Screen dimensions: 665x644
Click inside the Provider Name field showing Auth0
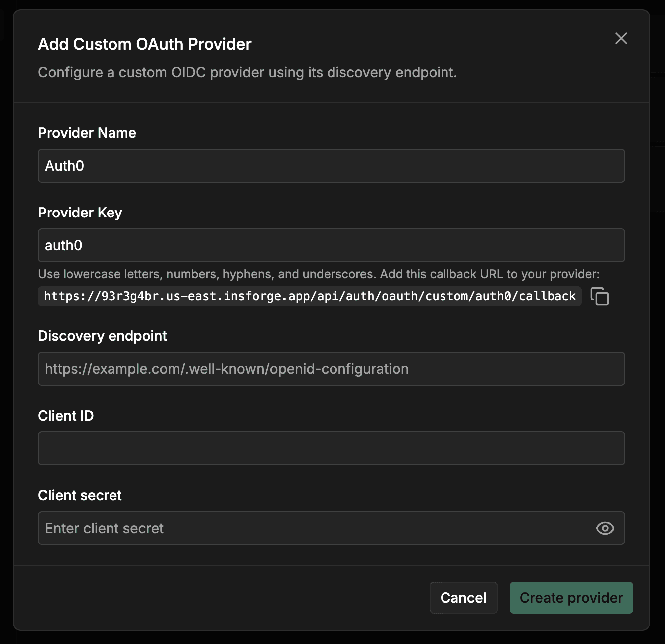tap(331, 166)
